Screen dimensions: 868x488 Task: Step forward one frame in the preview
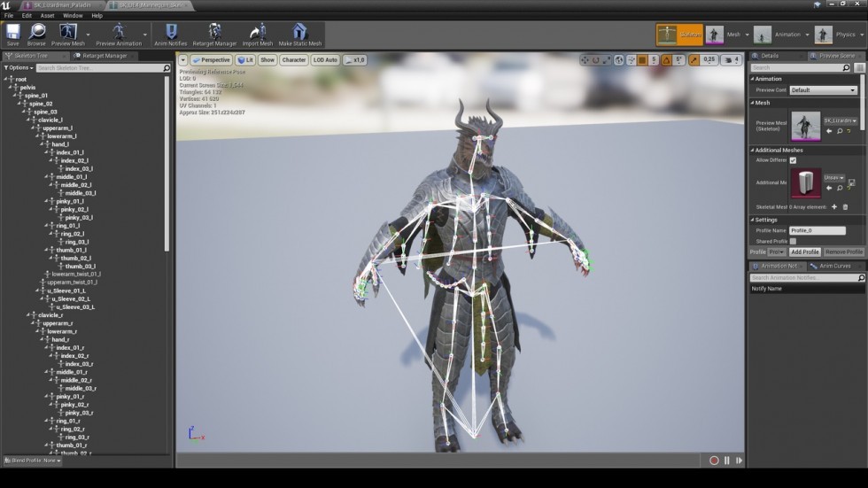739,461
